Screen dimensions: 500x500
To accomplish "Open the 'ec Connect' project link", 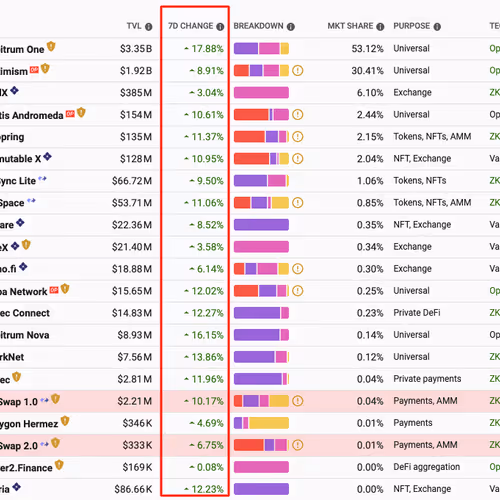I will coord(25,313).
